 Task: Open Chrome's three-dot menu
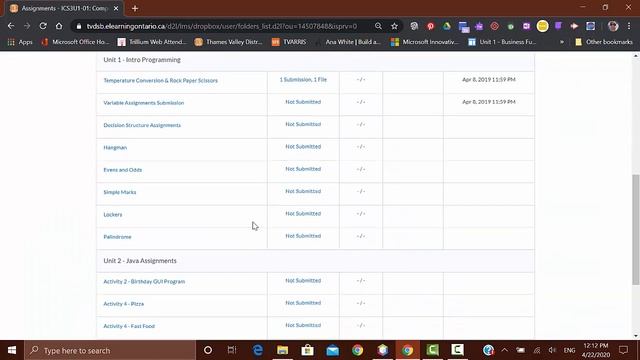(629, 26)
